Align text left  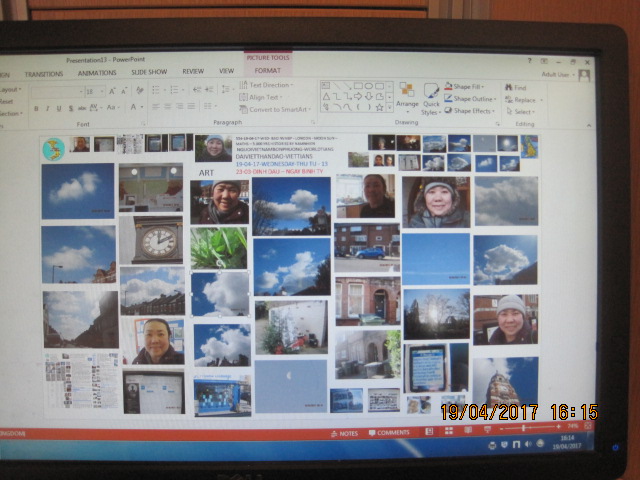click(156, 107)
